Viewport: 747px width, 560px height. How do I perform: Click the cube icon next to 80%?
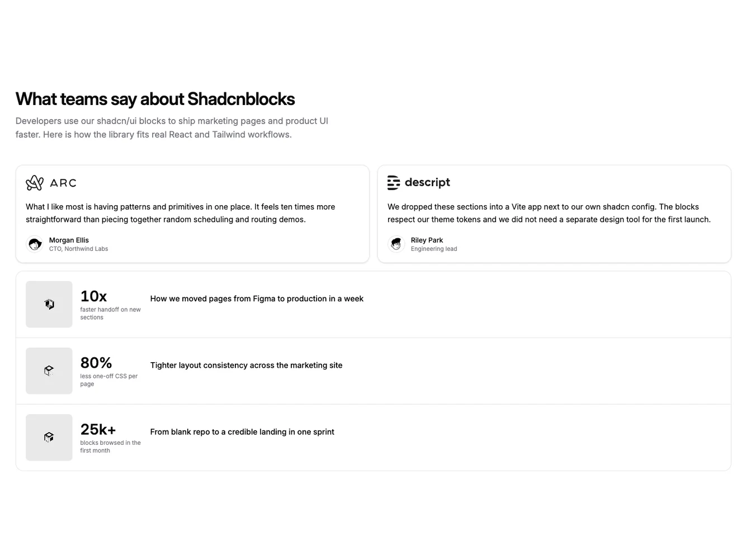click(49, 371)
